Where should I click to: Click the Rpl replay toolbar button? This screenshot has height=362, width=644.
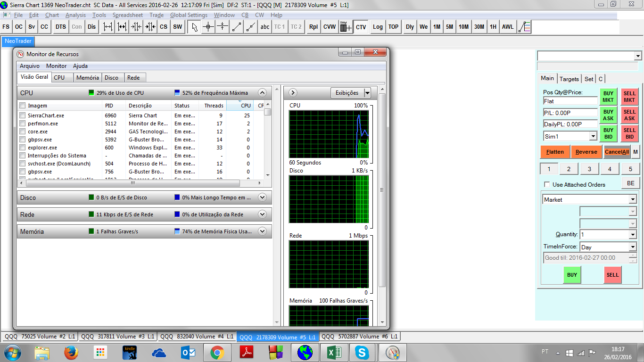(314, 27)
